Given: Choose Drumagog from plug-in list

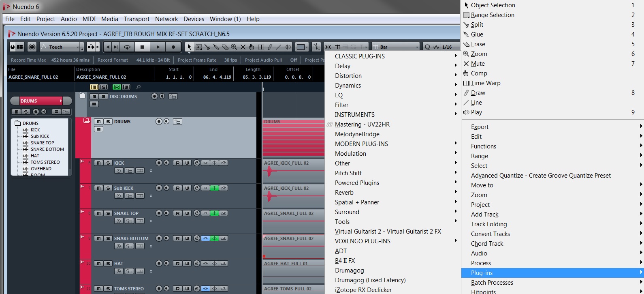Looking at the screenshot, I should tap(392, 270).
